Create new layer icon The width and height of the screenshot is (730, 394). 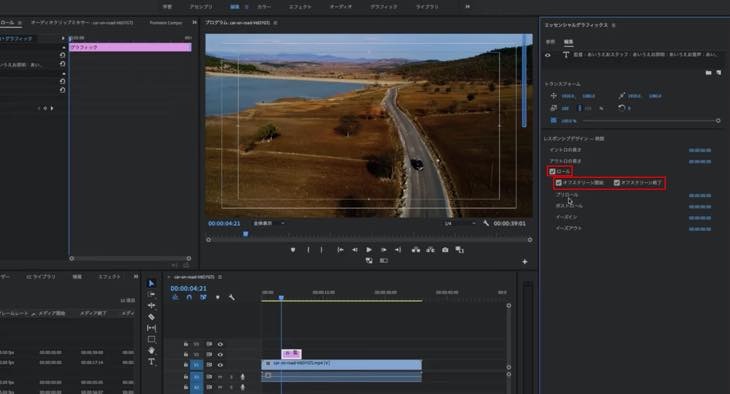point(718,73)
